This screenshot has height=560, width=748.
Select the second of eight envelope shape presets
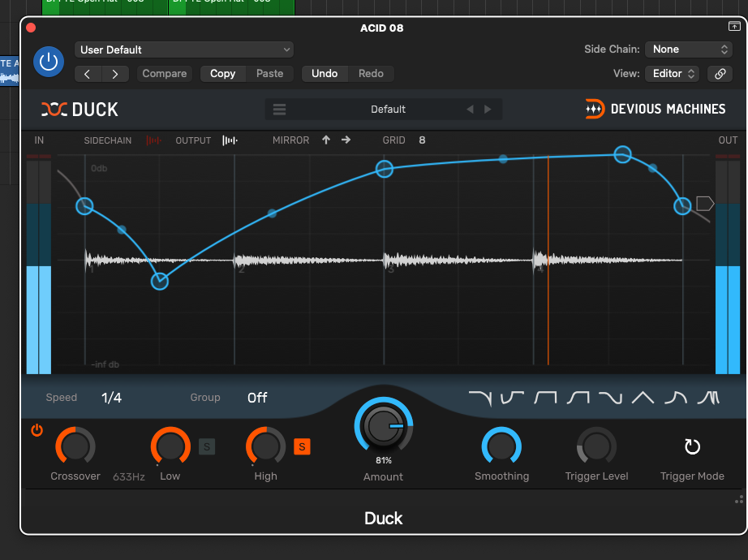513,398
